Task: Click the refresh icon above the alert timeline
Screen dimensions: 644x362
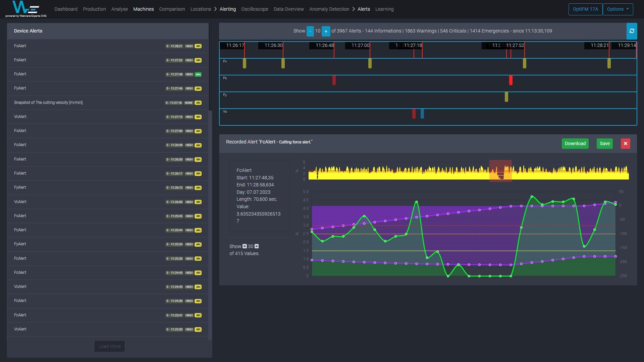Action: (x=633, y=31)
